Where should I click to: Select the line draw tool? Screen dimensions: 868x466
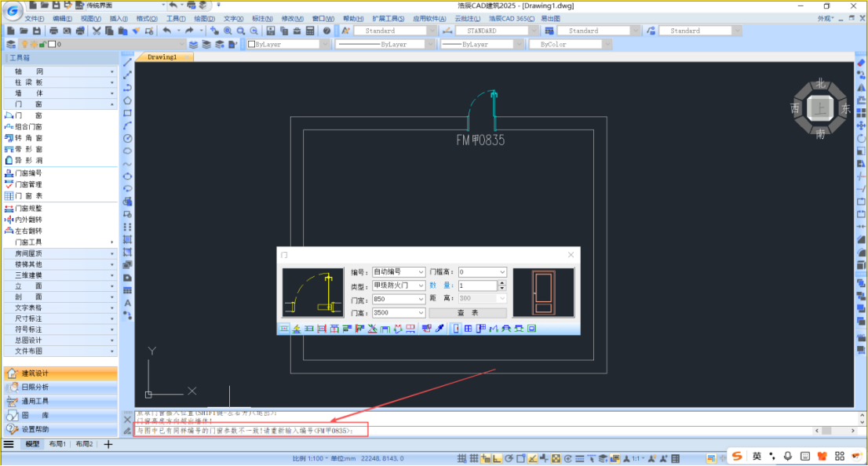click(127, 62)
